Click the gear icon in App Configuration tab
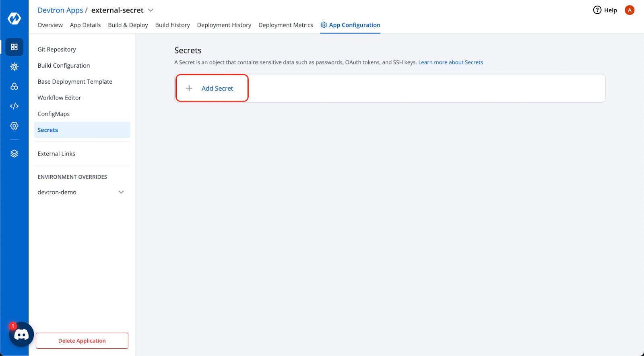 pyautogui.click(x=324, y=25)
